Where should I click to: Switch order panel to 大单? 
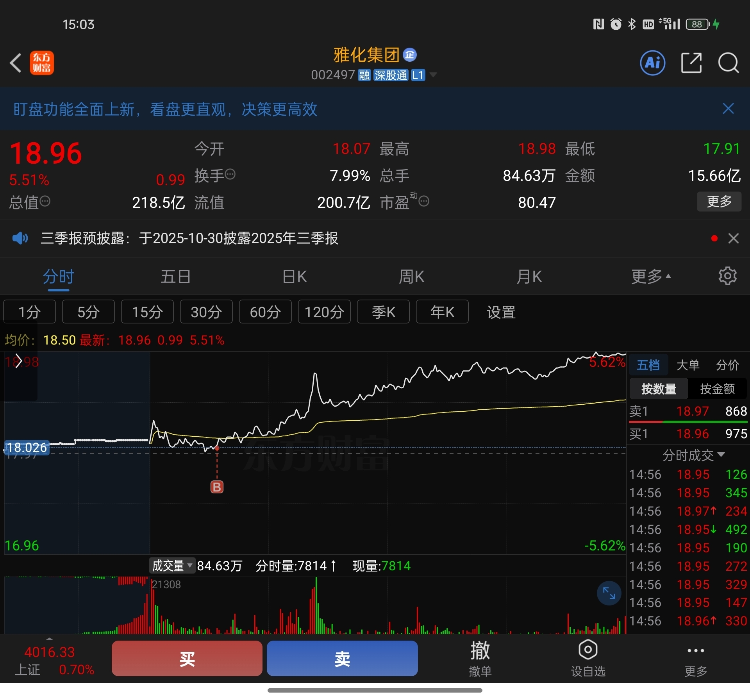click(x=687, y=365)
